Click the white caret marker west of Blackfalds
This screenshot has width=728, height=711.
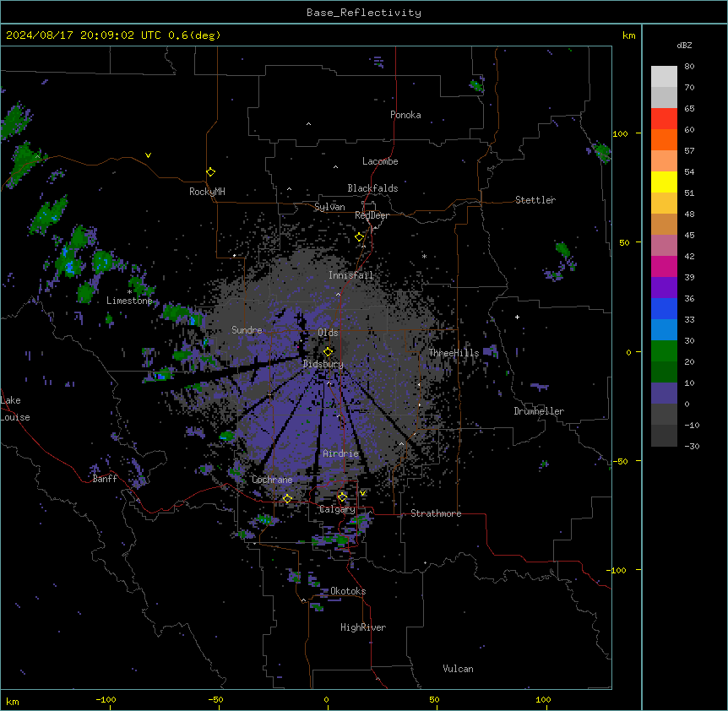pos(289,189)
